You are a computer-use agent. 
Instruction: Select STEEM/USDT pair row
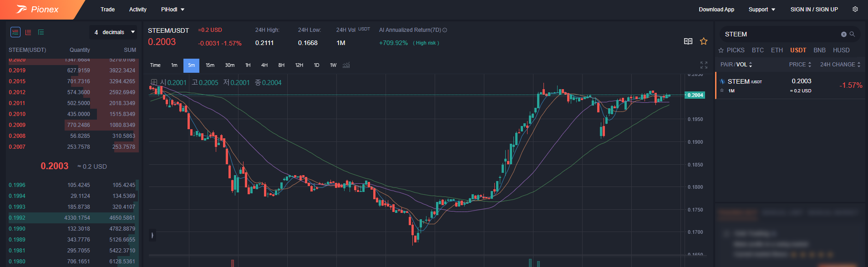pyautogui.click(x=790, y=86)
